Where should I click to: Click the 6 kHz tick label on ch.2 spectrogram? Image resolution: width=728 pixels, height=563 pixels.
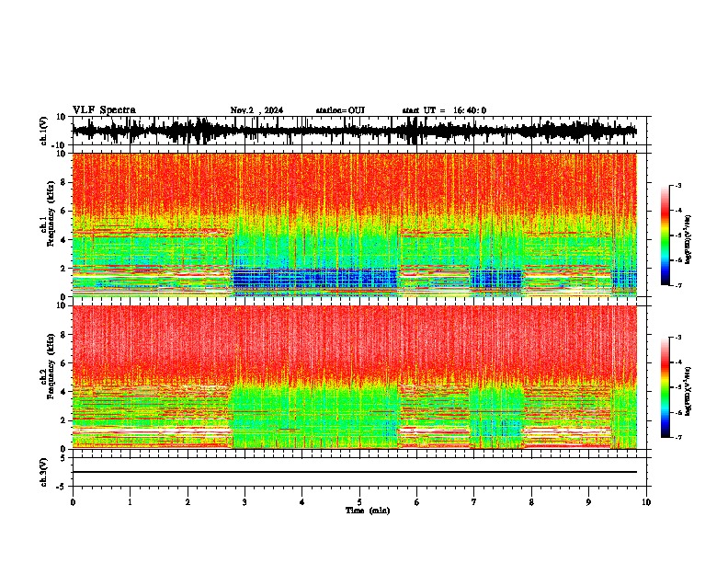pyautogui.click(x=63, y=363)
